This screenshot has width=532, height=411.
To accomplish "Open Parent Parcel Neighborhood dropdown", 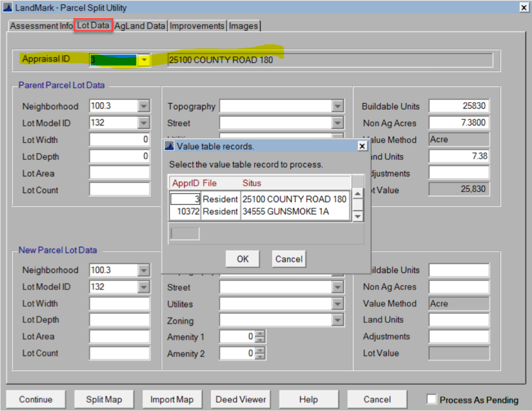I will 144,106.
